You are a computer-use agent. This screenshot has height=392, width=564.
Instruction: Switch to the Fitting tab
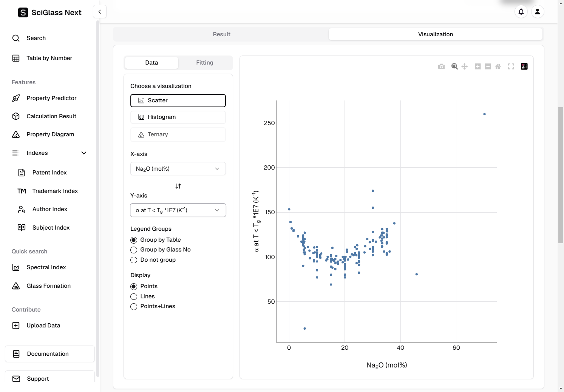point(204,63)
